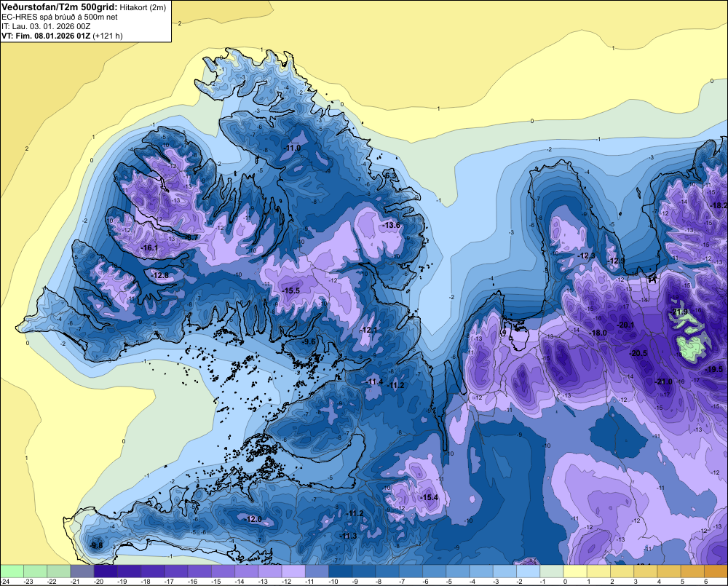Click the "-16.1" temperature label
Screen dimensions: 728x586
149,248
